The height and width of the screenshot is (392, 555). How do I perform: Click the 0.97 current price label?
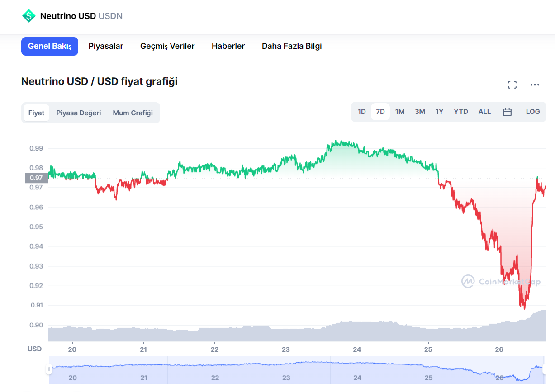click(x=36, y=178)
